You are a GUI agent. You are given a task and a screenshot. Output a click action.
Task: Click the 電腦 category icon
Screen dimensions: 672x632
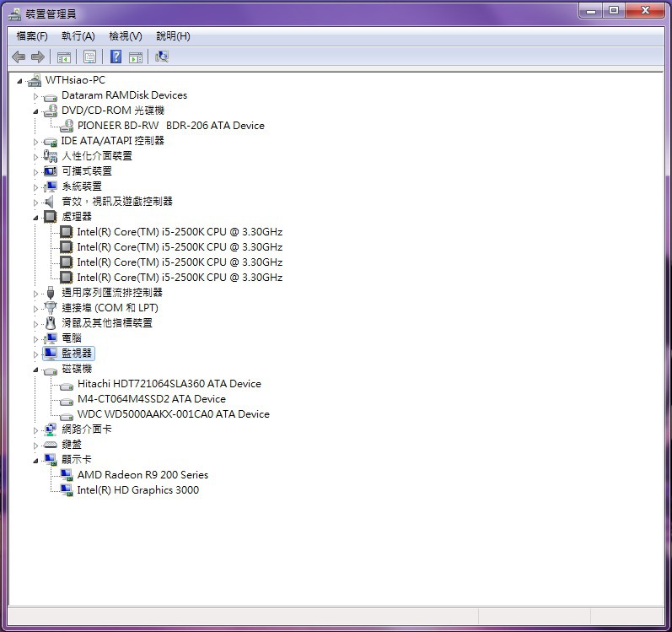coord(50,338)
